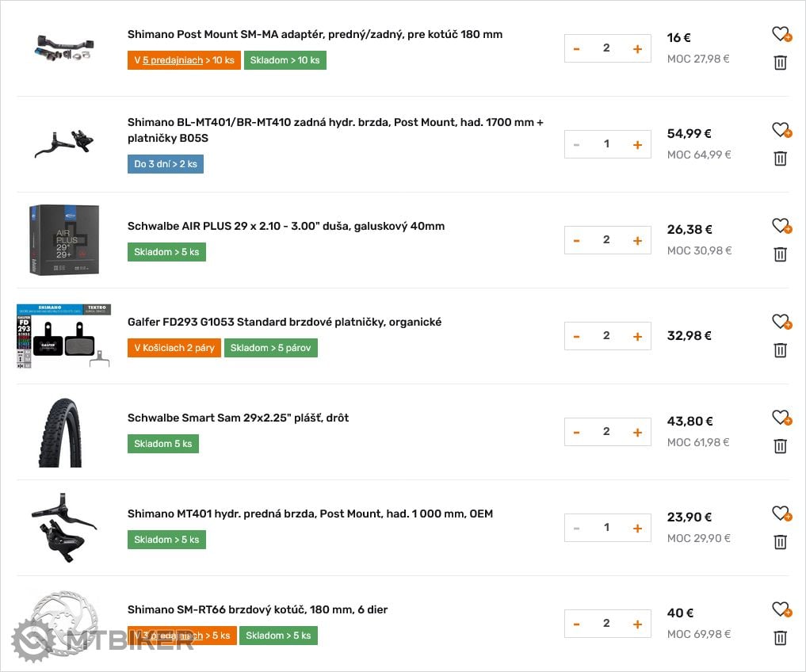Increase quantity of Shimano Post Mount adapter

click(637, 49)
